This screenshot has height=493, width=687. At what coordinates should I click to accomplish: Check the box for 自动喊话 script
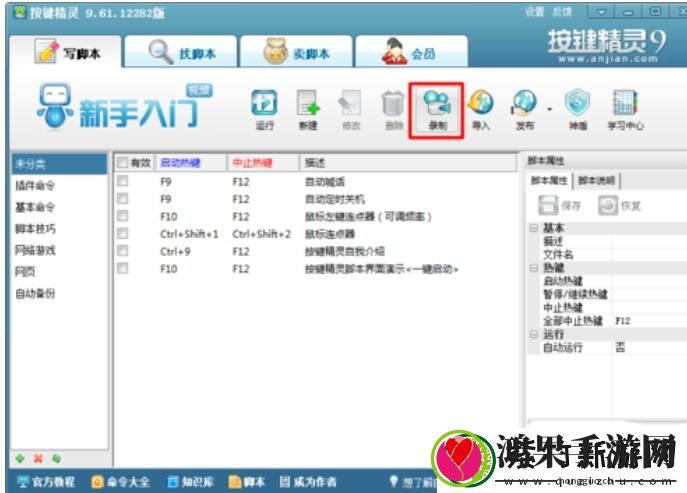coord(123,181)
